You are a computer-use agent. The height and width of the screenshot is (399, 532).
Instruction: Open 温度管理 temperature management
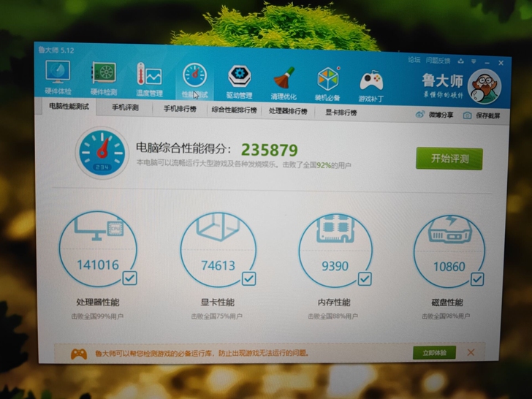coord(149,80)
